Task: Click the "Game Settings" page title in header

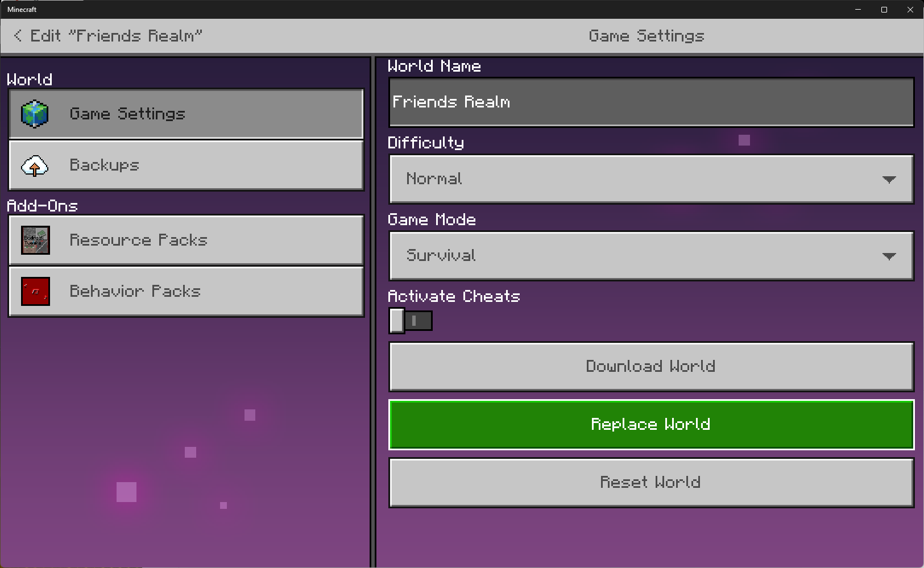Action: [x=647, y=36]
